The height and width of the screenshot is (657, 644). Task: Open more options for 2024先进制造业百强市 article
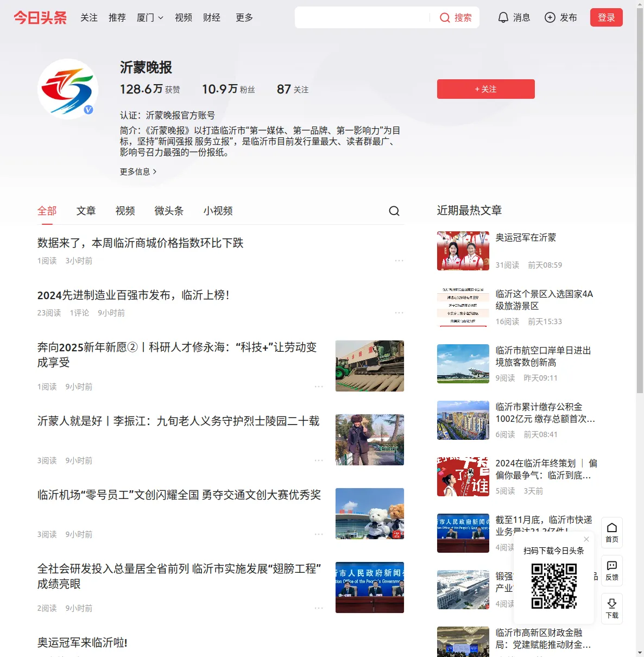[x=399, y=313]
